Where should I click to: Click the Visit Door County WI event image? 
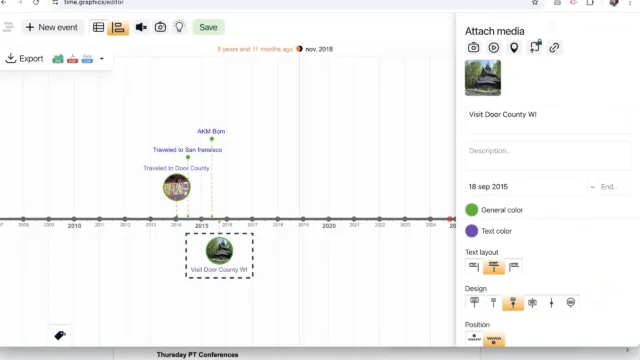[x=220, y=250]
